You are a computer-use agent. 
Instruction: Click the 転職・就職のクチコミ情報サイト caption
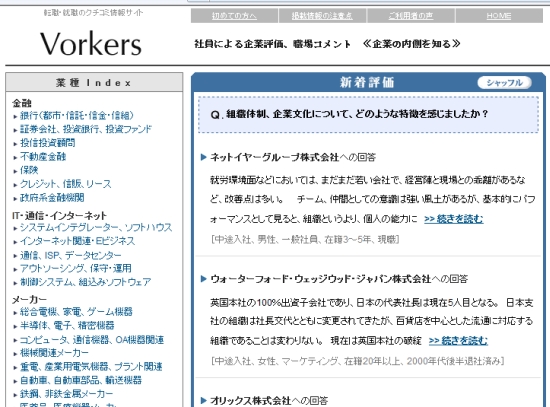pos(93,13)
